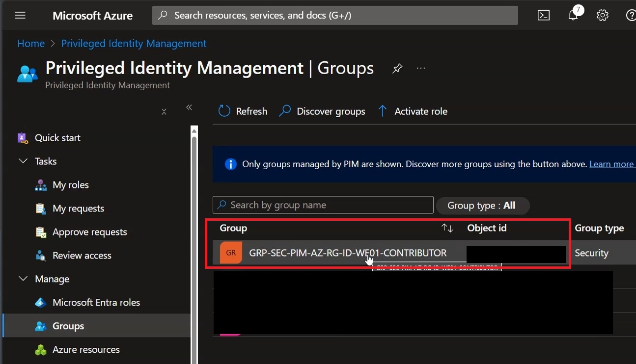Open the help question mark icon
The image size is (636, 364).
coord(631,15)
